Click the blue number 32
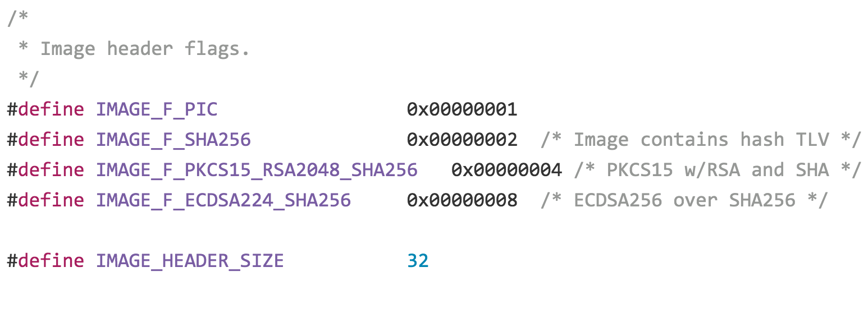The image size is (868, 313). click(x=418, y=261)
